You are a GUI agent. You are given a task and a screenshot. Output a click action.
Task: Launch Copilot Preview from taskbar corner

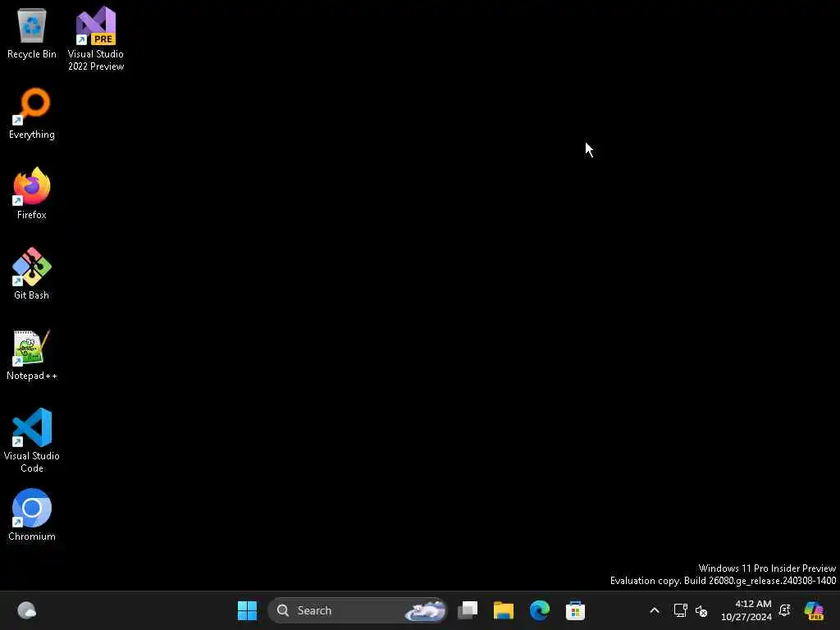point(814,610)
